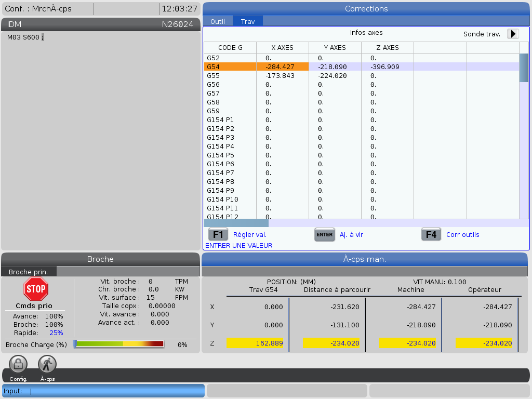Select the Trav tab
This screenshot has width=532, height=399.
coord(248,21)
